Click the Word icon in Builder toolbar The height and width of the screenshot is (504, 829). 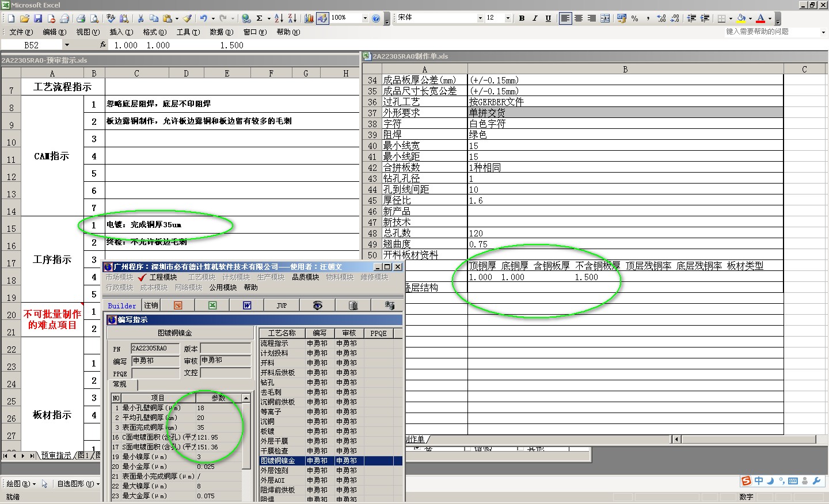[246, 305]
